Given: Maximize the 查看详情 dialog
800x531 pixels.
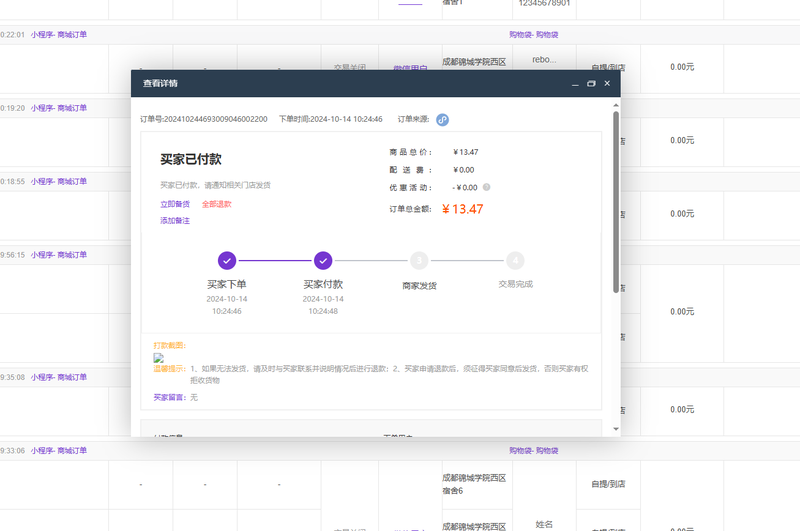Looking at the screenshot, I should point(591,84).
